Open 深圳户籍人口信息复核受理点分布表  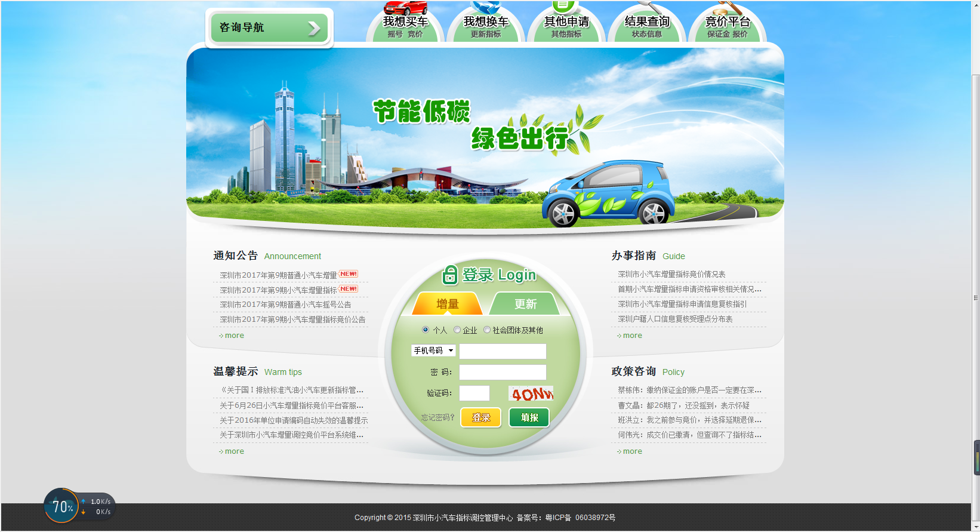[675, 319]
